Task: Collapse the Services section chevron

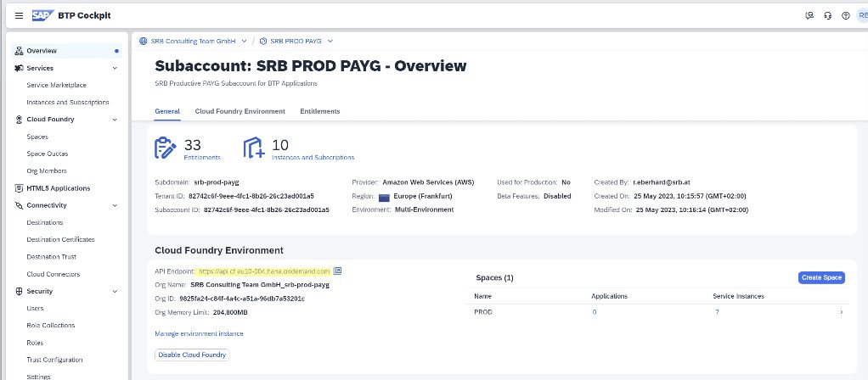Action: click(x=115, y=68)
